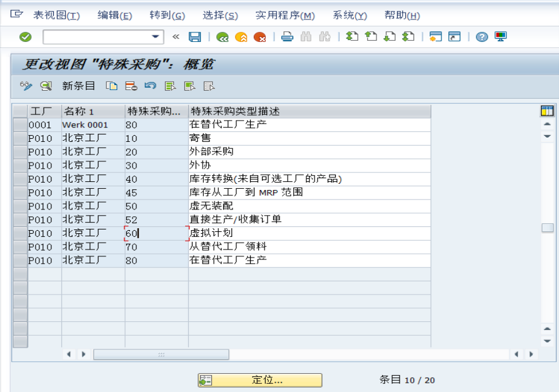Click top scroll-up arrow of table scrollbar
Viewport: 559px width, 392px height.
coord(547,124)
